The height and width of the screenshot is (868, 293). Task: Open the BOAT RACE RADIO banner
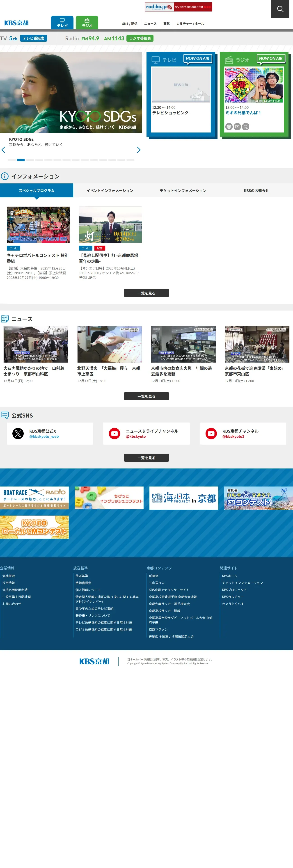[34, 498]
